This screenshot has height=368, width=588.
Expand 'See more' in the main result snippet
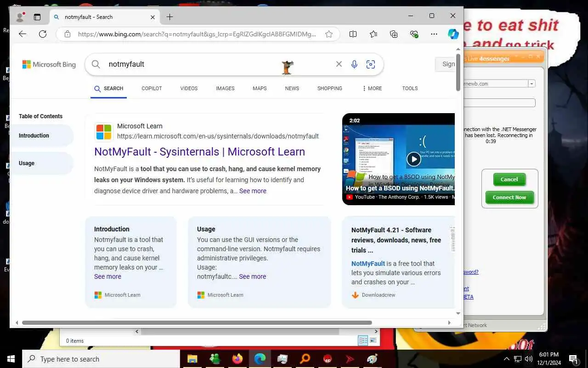click(x=253, y=191)
